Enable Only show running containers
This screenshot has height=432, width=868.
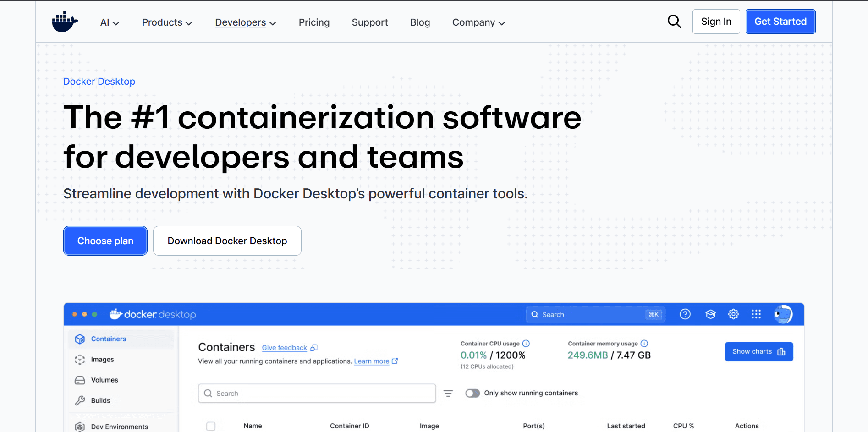click(x=472, y=393)
